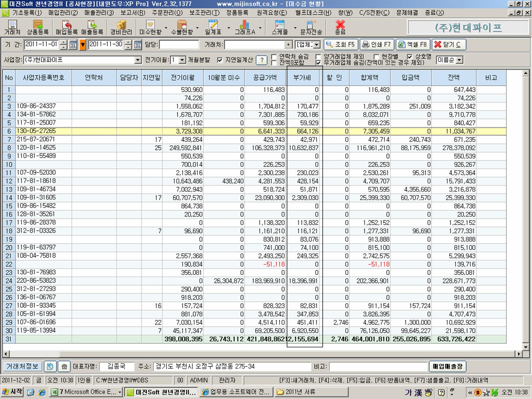
Task: Open the 상품등록 toolbar icon
Action: tap(38, 27)
